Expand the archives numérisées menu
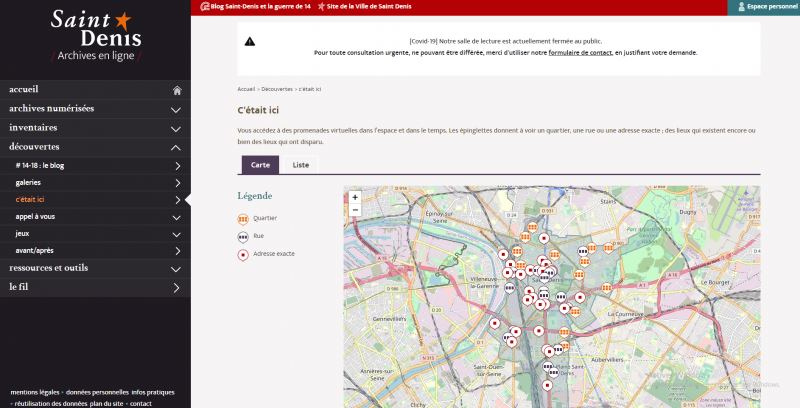This screenshot has height=408, width=800. click(x=176, y=109)
